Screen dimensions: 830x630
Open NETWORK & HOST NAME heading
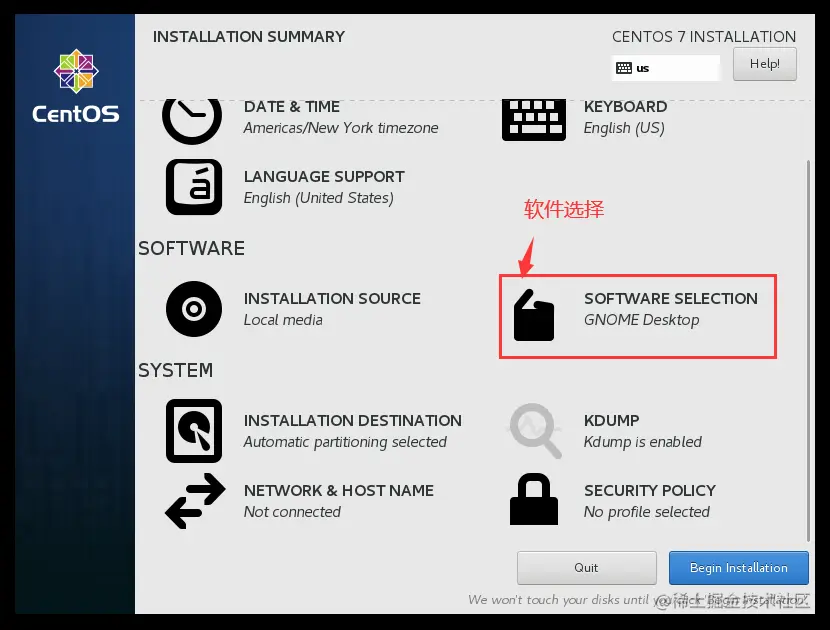[339, 490]
